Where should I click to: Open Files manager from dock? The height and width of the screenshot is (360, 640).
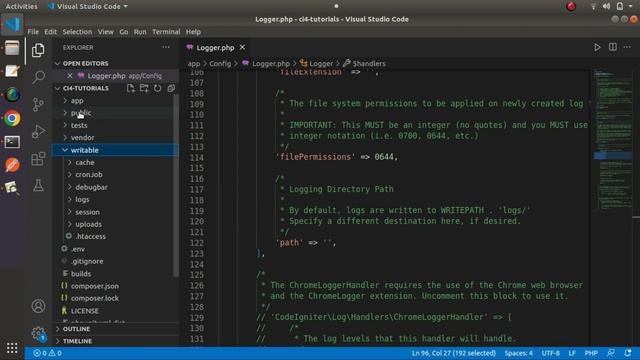click(x=12, y=48)
